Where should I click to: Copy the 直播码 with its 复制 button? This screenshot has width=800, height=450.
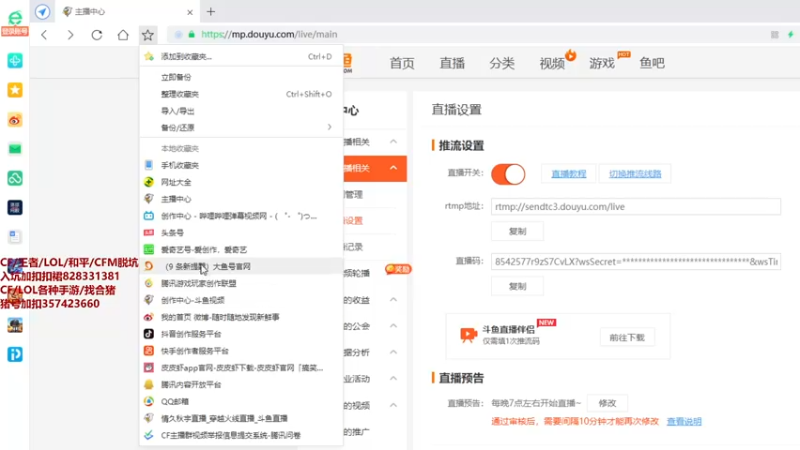click(517, 286)
